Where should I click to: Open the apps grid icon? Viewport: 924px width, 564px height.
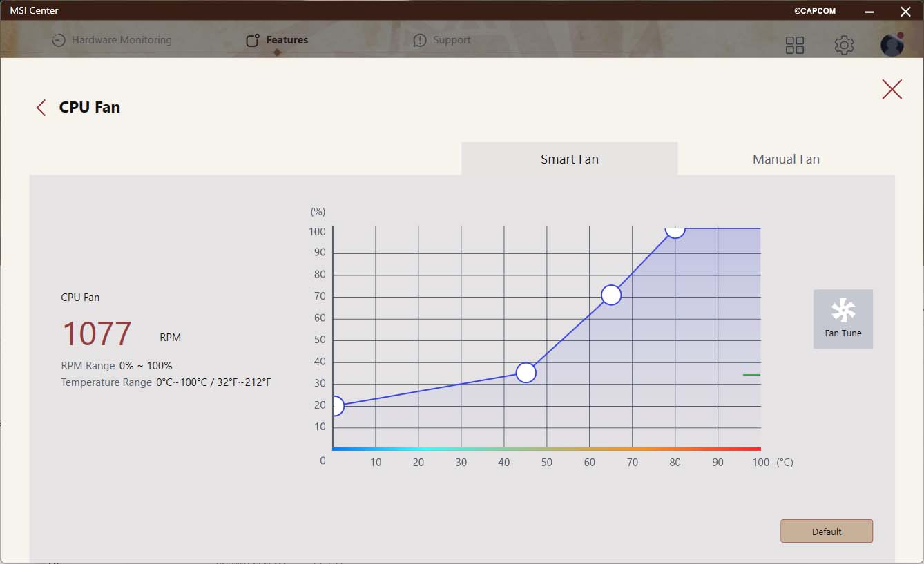[x=795, y=45]
